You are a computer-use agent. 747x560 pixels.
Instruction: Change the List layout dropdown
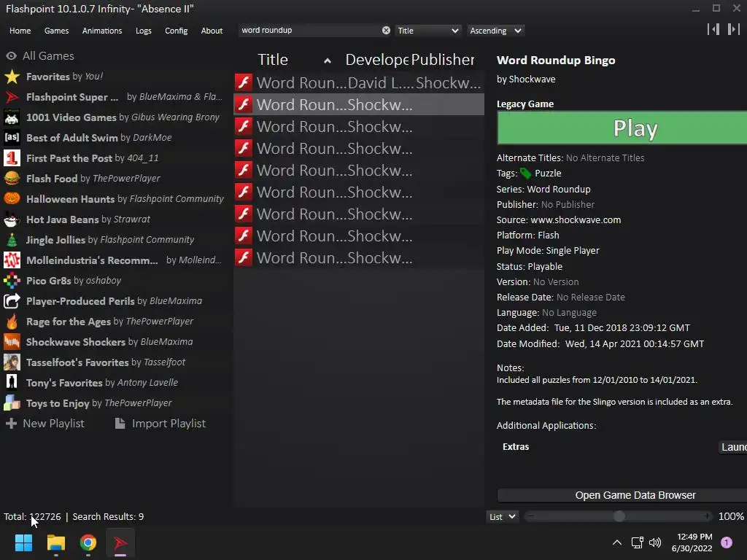(502, 517)
